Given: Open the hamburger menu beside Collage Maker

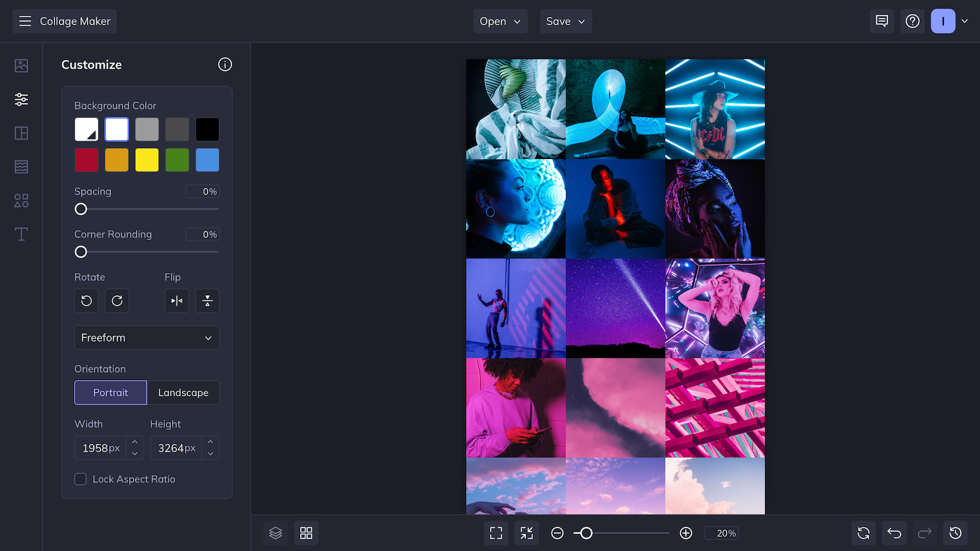Looking at the screenshot, I should tap(24, 21).
